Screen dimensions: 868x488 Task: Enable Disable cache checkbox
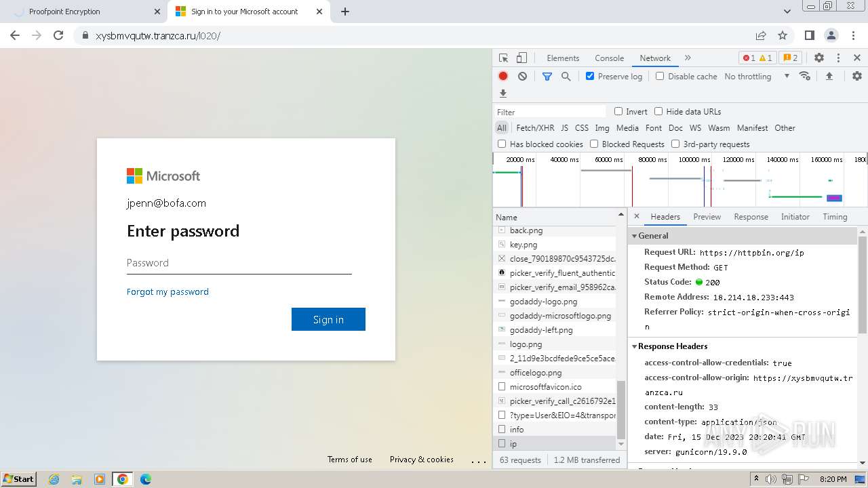(x=660, y=77)
